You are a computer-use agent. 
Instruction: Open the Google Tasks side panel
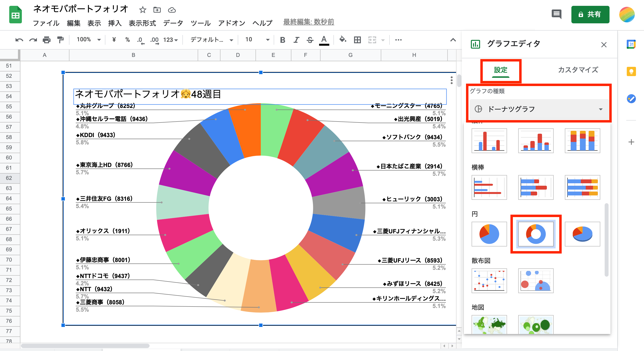[631, 99]
